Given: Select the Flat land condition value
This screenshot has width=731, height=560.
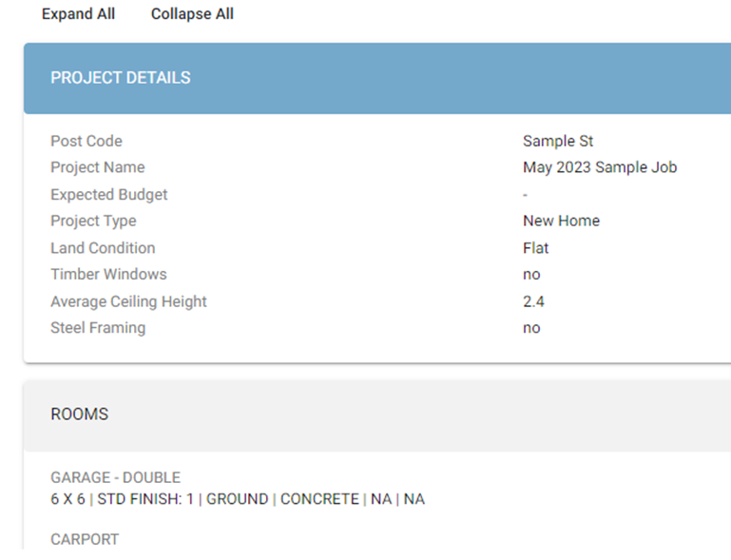Looking at the screenshot, I should click(x=536, y=248).
